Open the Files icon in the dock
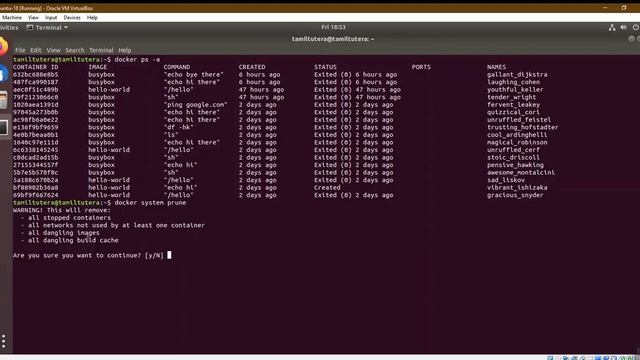The height and width of the screenshot is (360, 640). (3, 100)
